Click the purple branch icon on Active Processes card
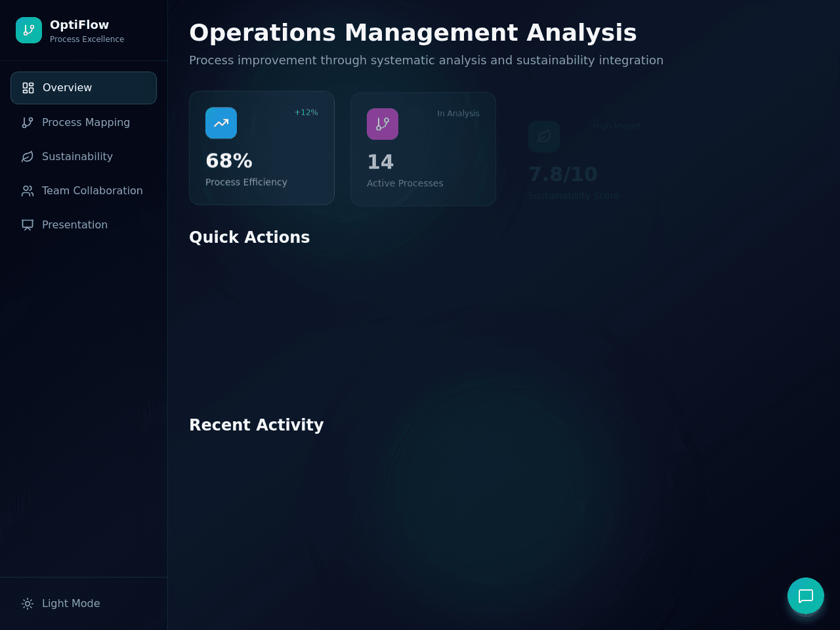 (x=383, y=124)
